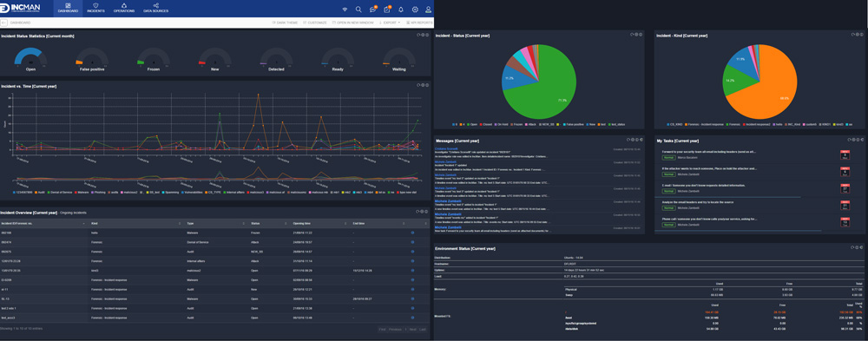868x341 pixels.
Task: Toggle Denial of Service series in time chart legend
Action: click(x=59, y=192)
